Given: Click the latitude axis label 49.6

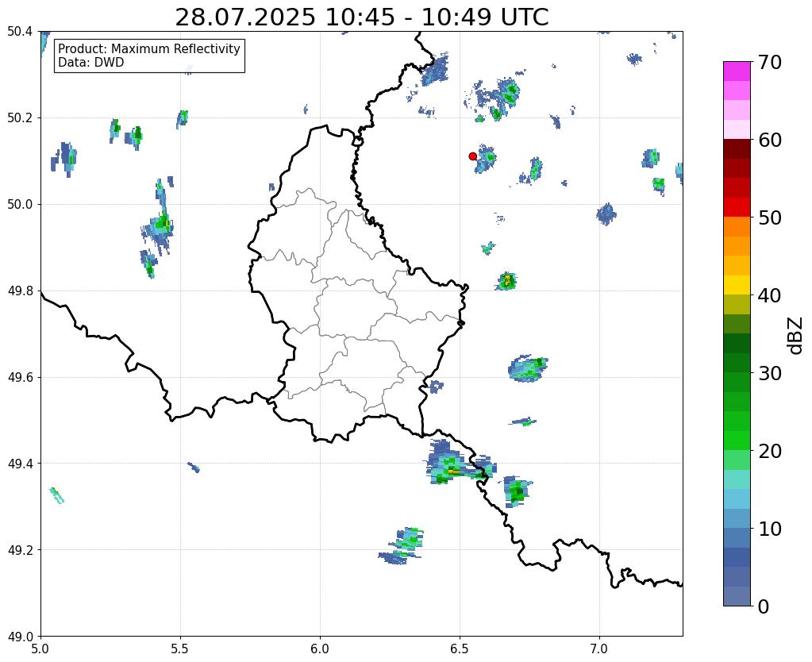Looking at the screenshot, I should 20,378.
